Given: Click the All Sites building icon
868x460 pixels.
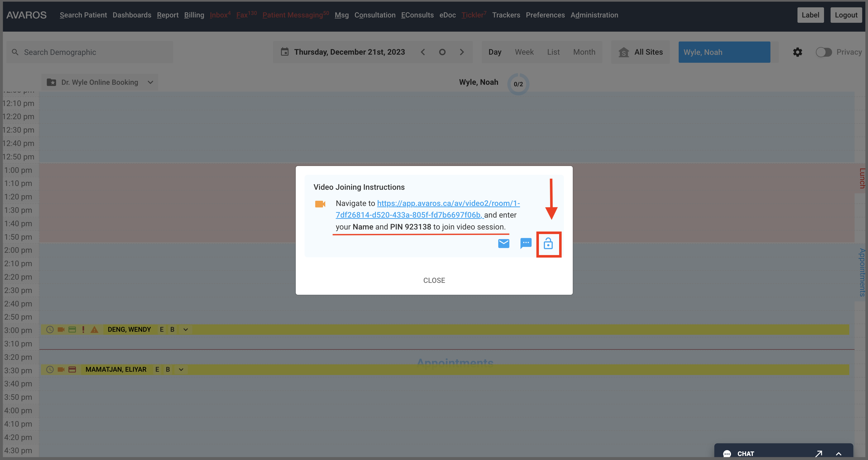Looking at the screenshot, I should [x=624, y=52].
